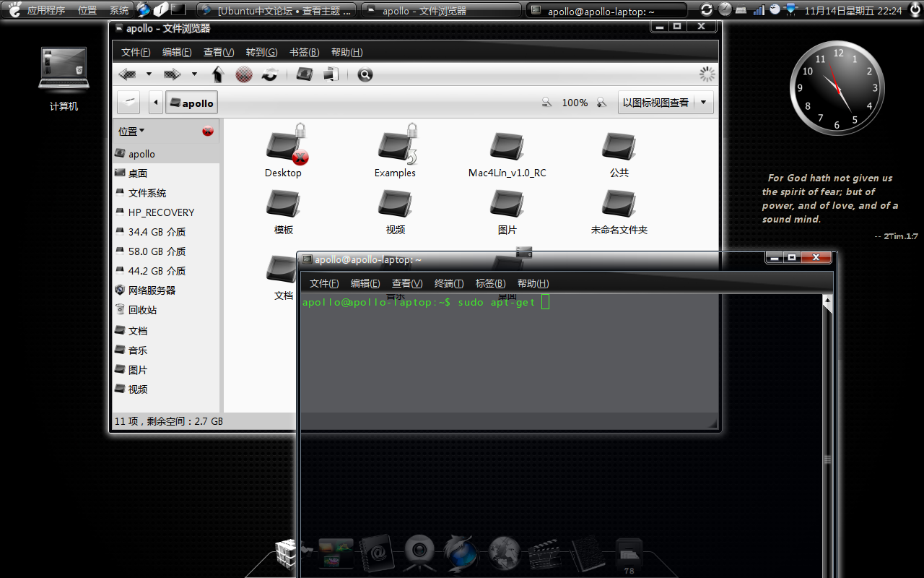This screenshot has width=924, height=578.
Task: Select the 视频 folder in main pane
Action: pos(396,212)
